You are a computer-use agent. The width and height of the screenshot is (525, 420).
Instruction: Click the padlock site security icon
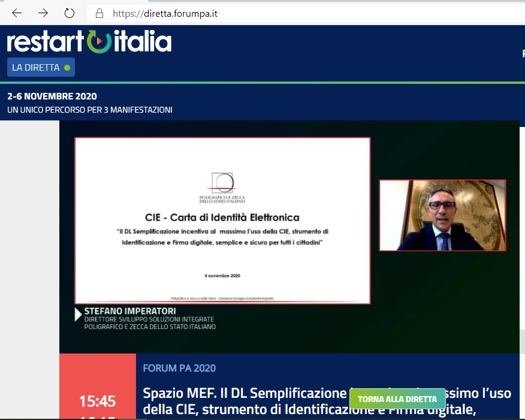pyautogui.click(x=98, y=13)
